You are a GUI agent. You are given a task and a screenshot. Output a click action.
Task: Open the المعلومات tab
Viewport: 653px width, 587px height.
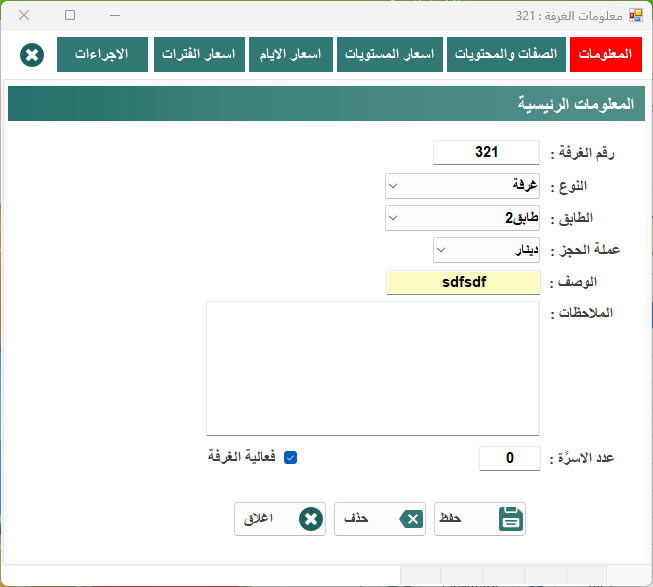click(606, 55)
